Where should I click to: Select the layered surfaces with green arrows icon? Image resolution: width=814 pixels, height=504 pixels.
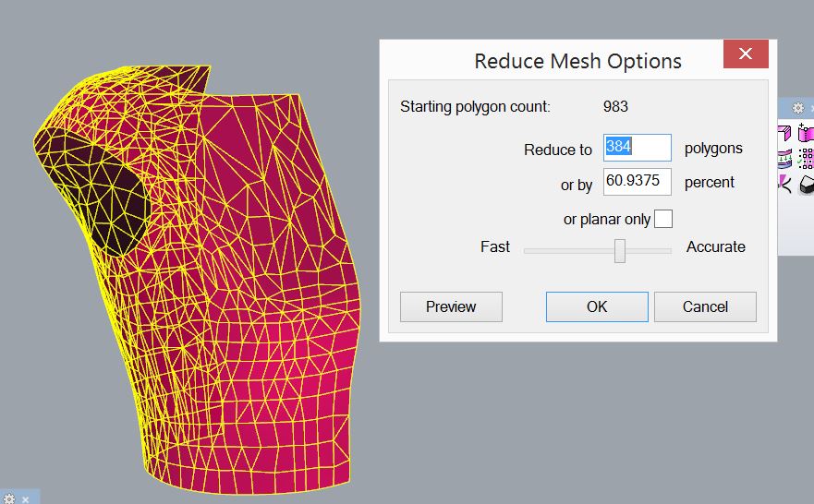[x=784, y=159]
